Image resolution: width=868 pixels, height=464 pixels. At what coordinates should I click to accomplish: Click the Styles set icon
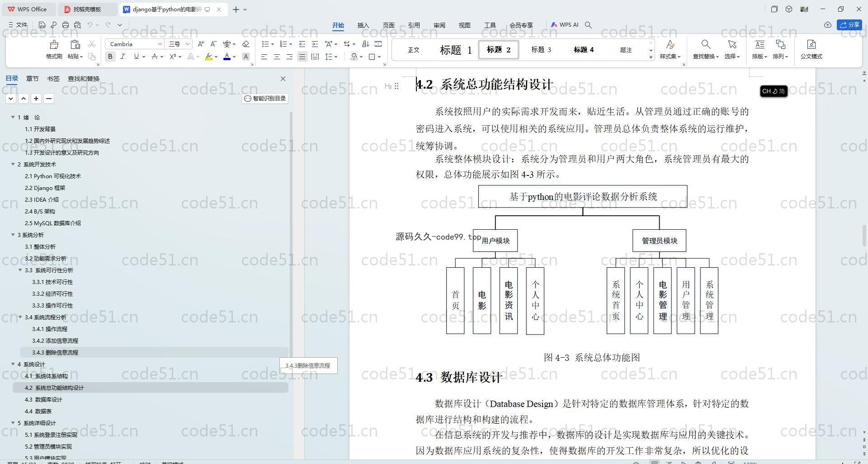670,44
